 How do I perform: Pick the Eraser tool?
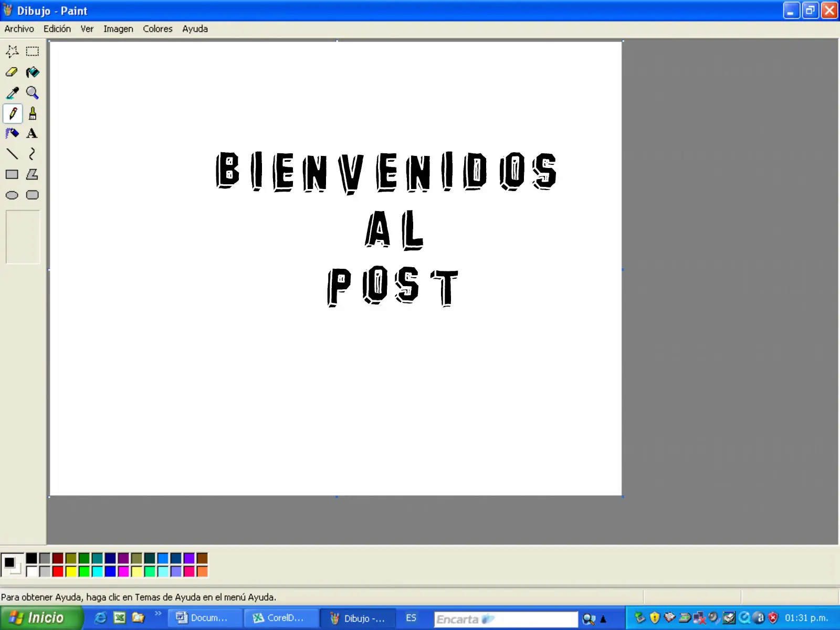tap(12, 72)
